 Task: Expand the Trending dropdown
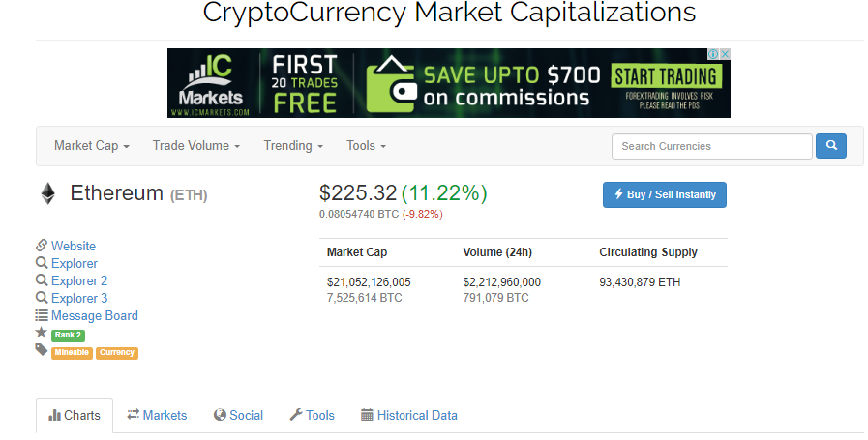click(293, 146)
